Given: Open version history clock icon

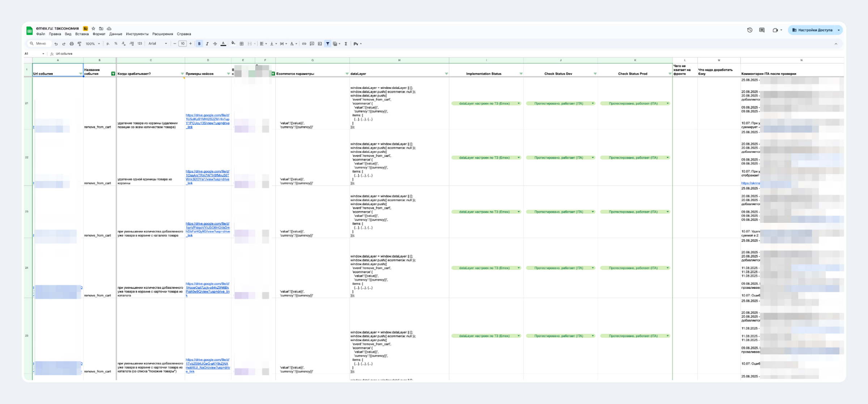Looking at the screenshot, I should click(x=750, y=30).
